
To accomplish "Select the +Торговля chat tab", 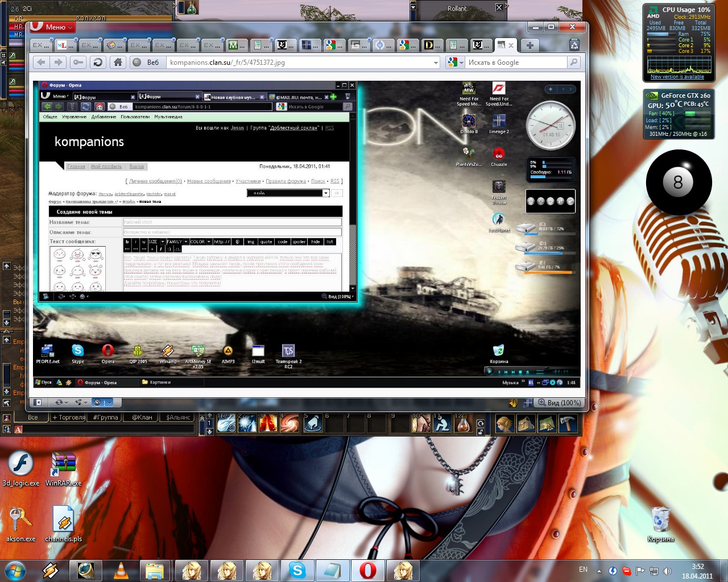I will (x=69, y=417).
